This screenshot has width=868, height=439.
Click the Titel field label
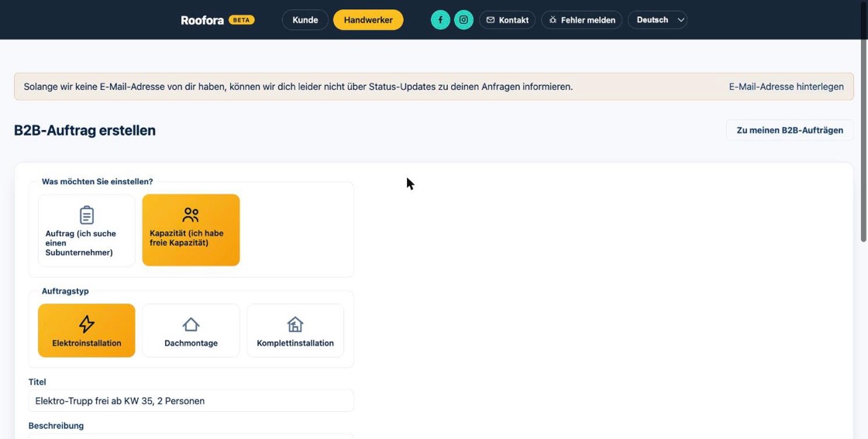pos(37,382)
